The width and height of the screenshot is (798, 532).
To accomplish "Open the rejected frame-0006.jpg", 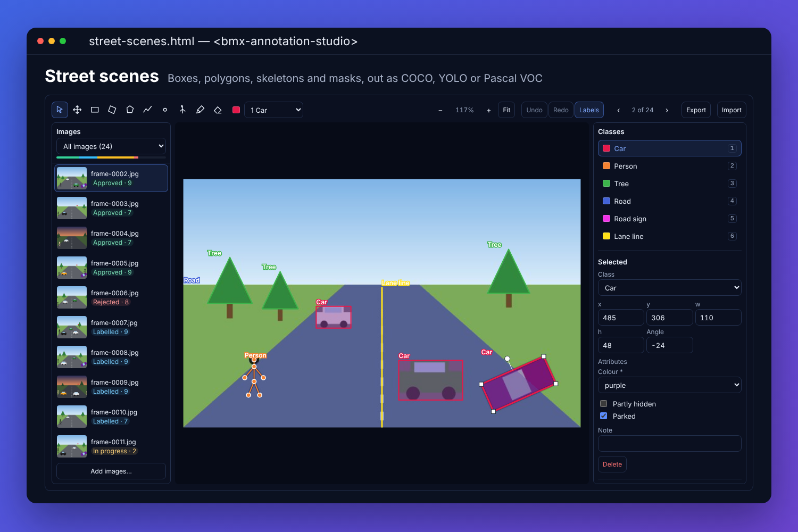I will pyautogui.click(x=111, y=297).
